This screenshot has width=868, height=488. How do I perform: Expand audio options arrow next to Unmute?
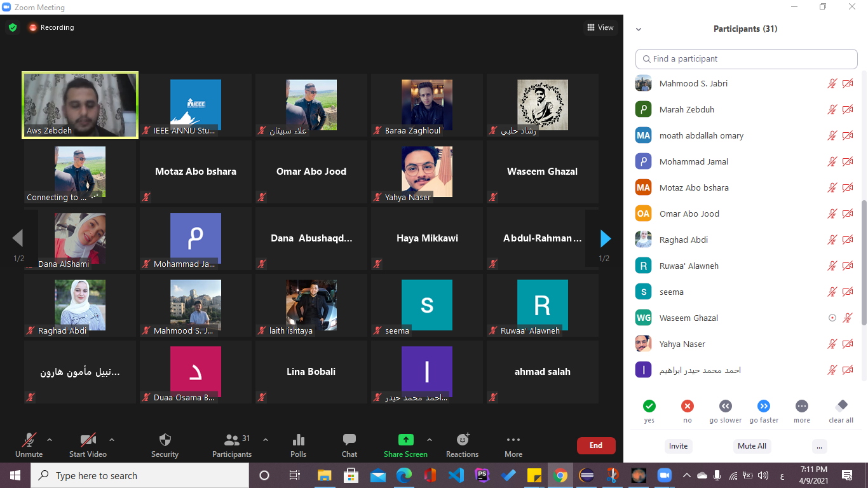click(50, 440)
